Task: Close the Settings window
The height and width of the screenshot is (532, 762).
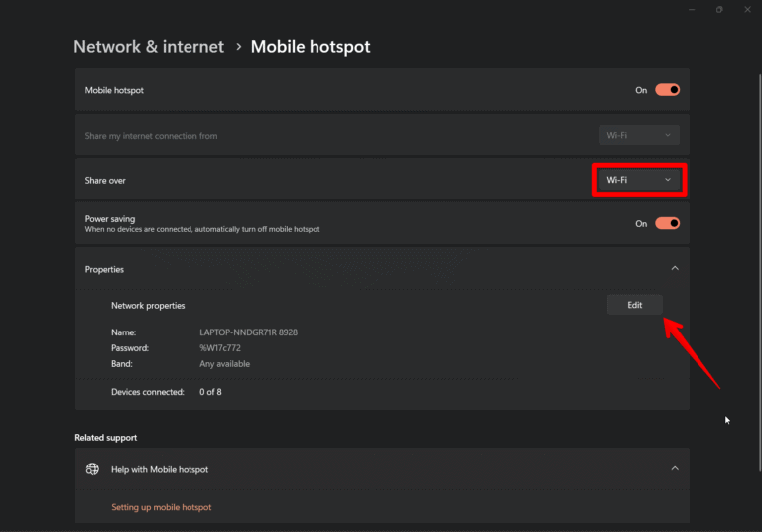Action: [x=747, y=9]
